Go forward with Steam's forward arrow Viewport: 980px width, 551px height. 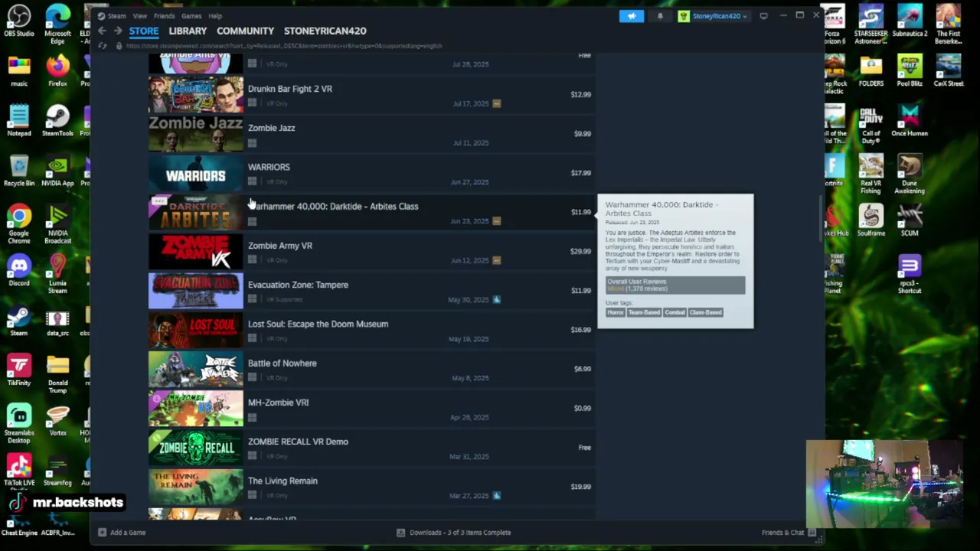tap(118, 31)
